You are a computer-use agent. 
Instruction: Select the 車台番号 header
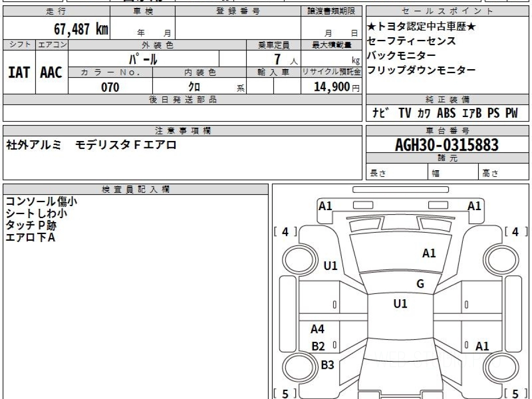pos(447,131)
